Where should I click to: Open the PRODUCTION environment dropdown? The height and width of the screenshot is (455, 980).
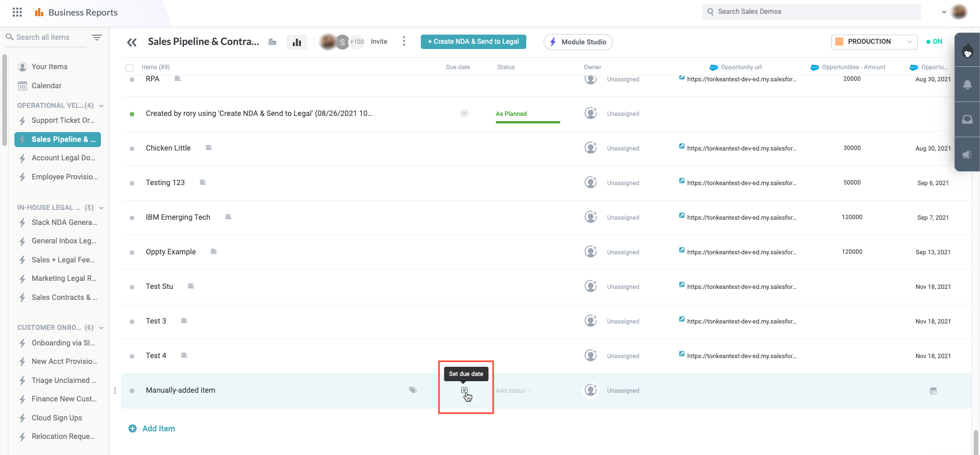pos(875,42)
